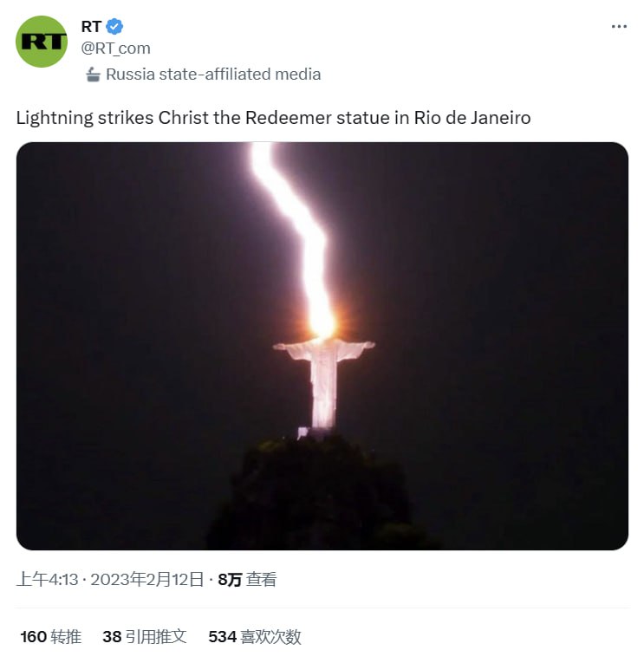Show the 534 喜欢次数 likes list
This screenshot has height=663, width=644.
(x=255, y=637)
